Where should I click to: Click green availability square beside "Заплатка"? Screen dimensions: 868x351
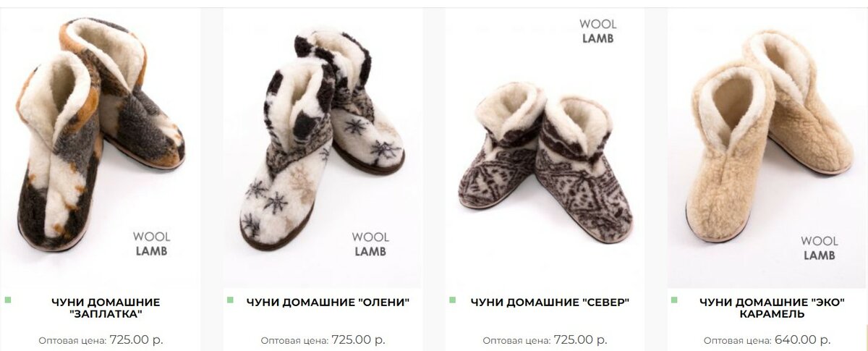8,300
